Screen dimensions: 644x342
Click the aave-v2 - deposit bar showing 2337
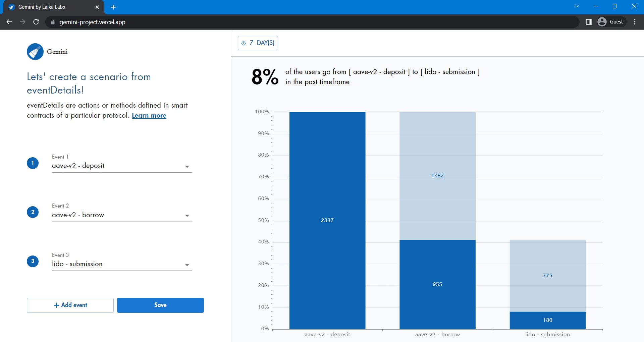327,220
